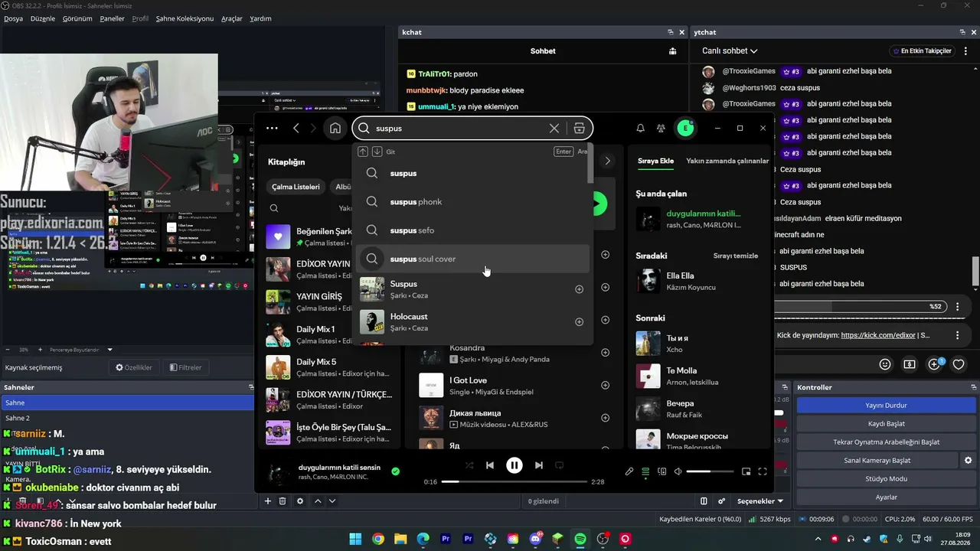The width and height of the screenshot is (980, 551).
Task: Skip to the next track
Action: pos(539,465)
